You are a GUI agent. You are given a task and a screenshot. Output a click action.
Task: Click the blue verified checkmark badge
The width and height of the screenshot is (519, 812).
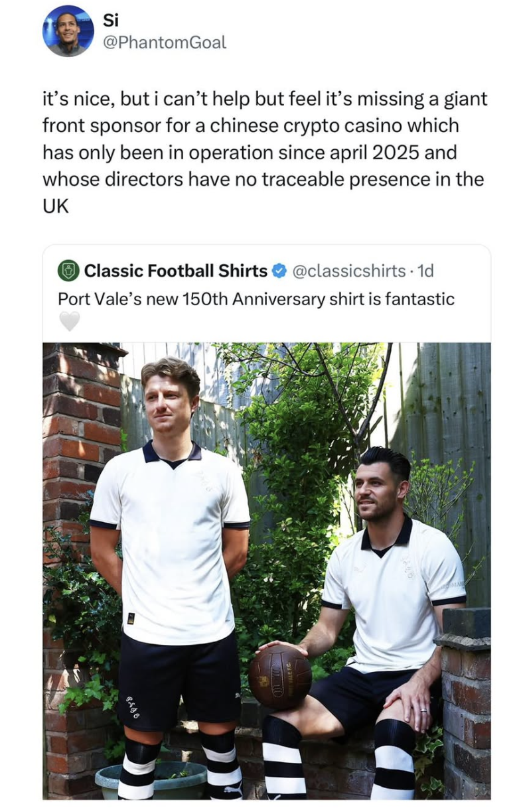point(279,271)
